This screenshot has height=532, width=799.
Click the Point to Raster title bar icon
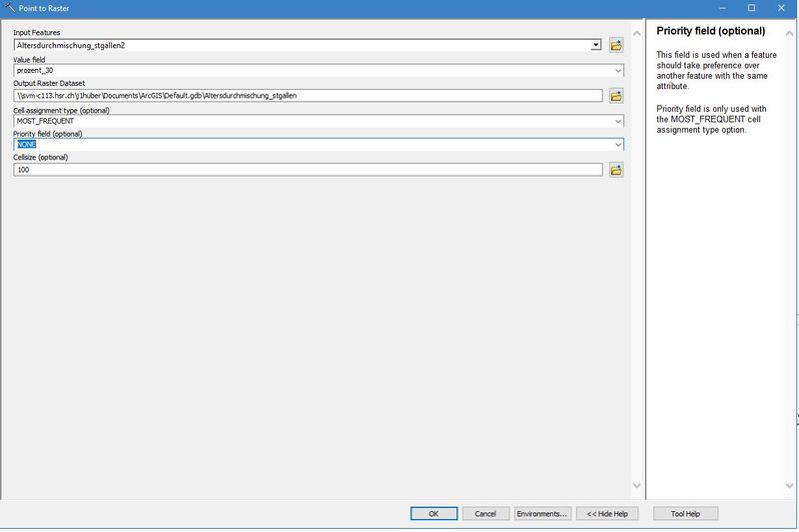pyautogui.click(x=9, y=8)
